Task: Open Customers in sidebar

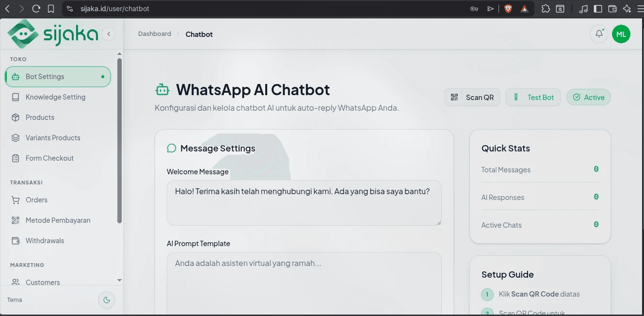Action: [58, 282]
